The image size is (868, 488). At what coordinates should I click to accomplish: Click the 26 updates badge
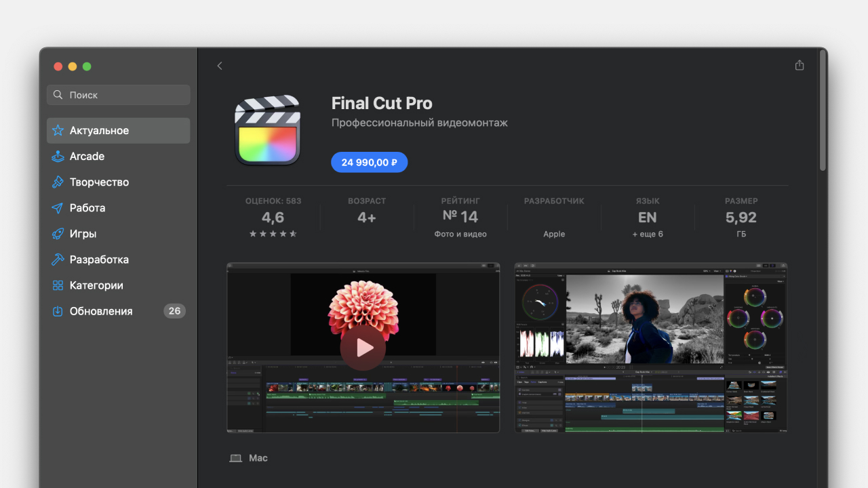click(x=174, y=311)
